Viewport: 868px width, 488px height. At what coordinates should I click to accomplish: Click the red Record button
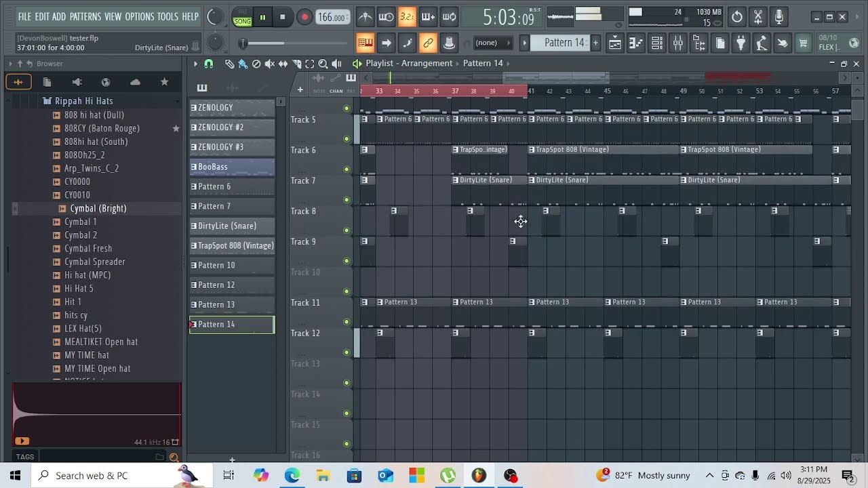304,17
